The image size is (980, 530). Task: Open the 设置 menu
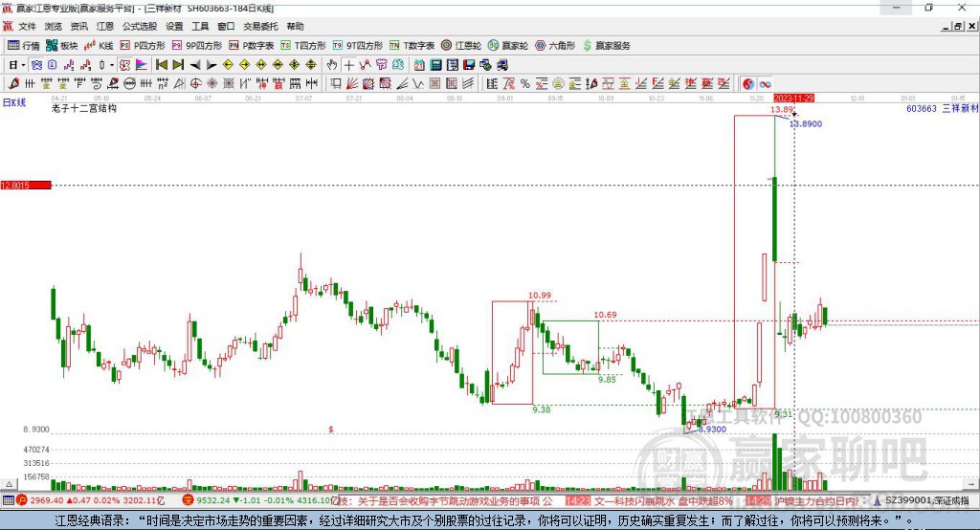[x=174, y=26]
